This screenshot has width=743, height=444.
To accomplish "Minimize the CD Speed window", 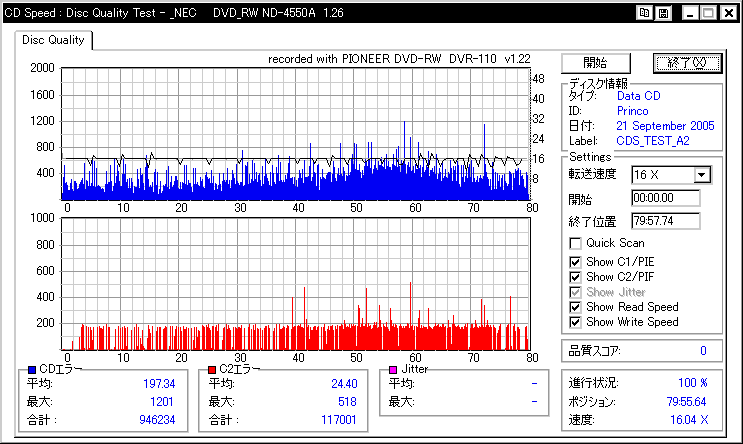I will pos(690,13).
